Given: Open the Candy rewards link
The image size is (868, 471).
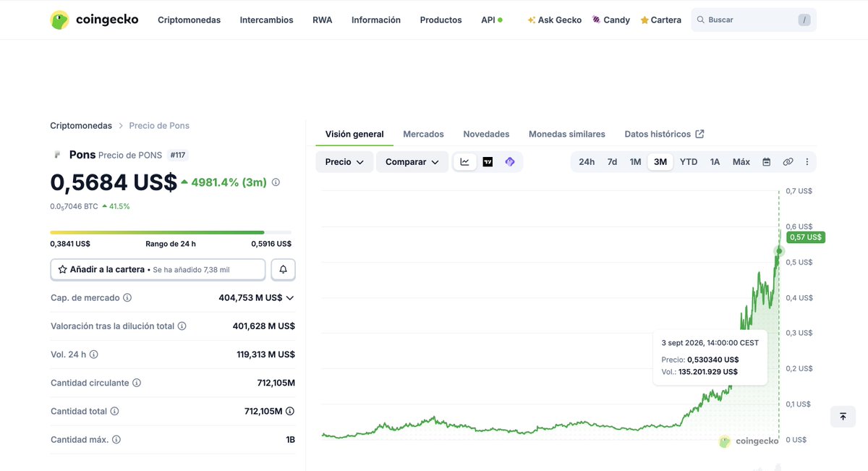Looking at the screenshot, I should point(611,20).
